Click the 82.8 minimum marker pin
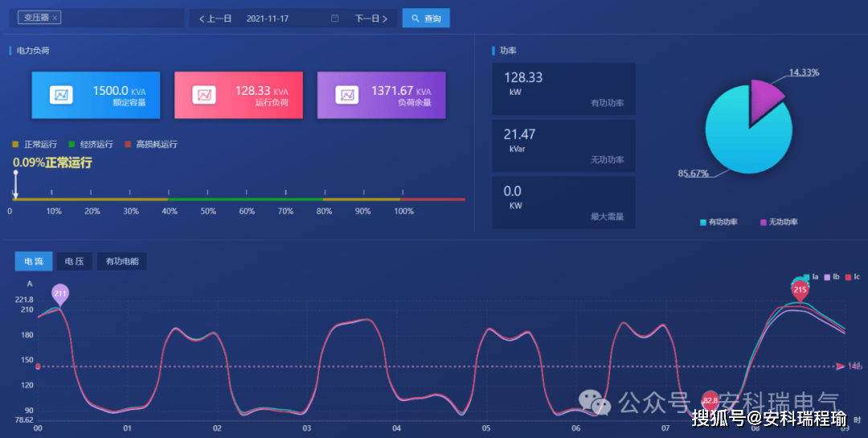Image resolution: width=868 pixels, height=438 pixels. point(710,401)
